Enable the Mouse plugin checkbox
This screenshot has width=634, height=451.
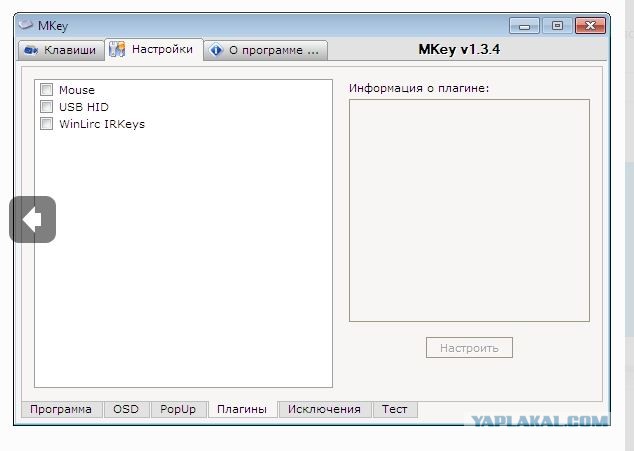coord(46,89)
